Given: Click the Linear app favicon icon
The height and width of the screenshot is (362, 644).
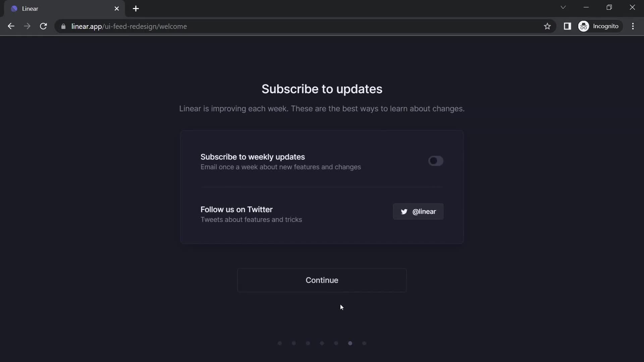Looking at the screenshot, I should (x=14, y=8).
